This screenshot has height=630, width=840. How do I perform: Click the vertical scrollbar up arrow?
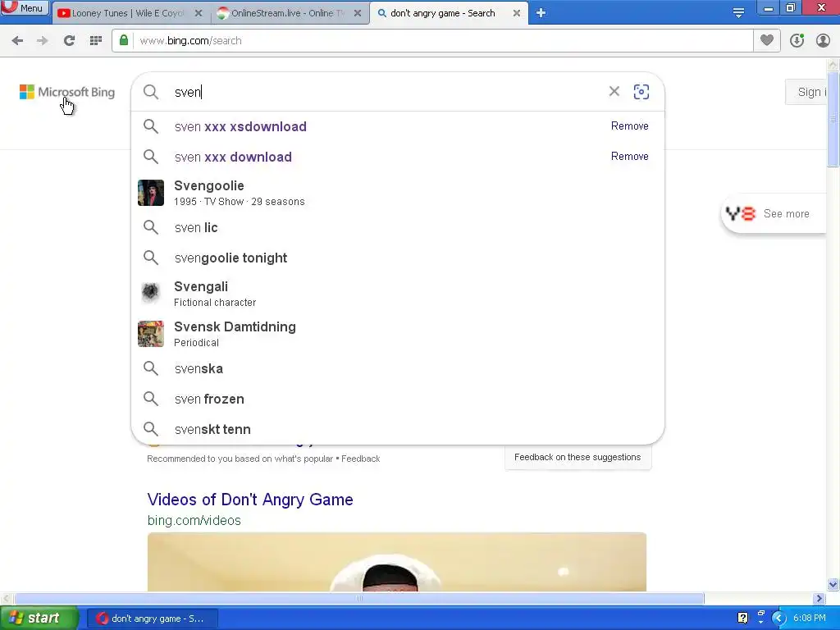click(x=833, y=65)
